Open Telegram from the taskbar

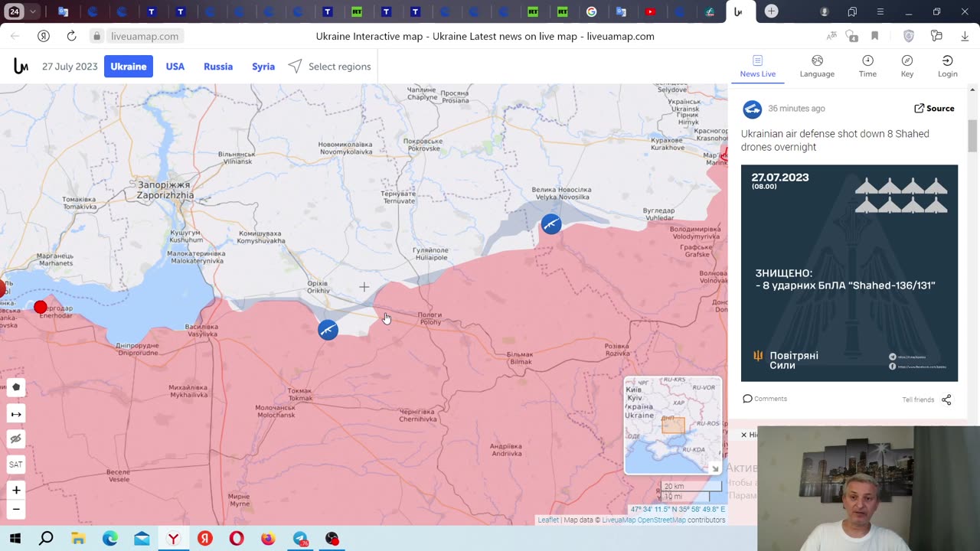pyautogui.click(x=300, y=539)
